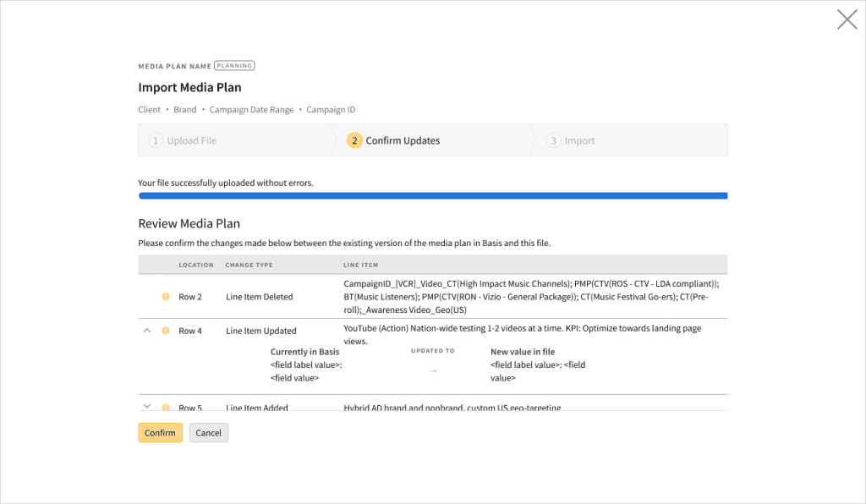Click the warning icon on Row 4
866x504 pixels.
tap(166, 331)
